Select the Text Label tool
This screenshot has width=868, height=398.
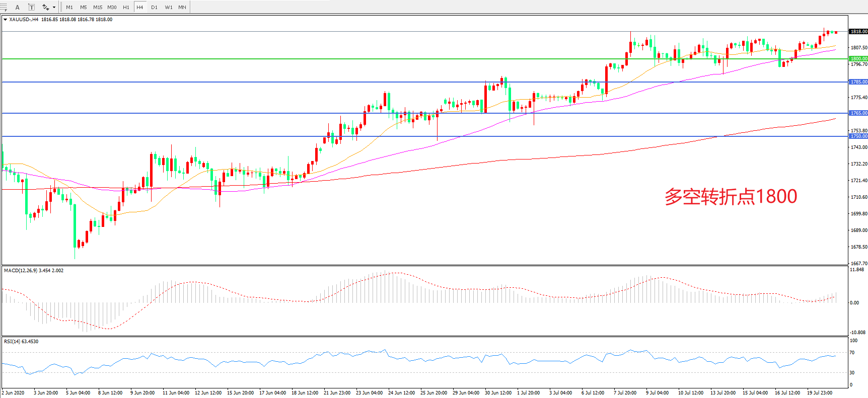pos(31,7)
